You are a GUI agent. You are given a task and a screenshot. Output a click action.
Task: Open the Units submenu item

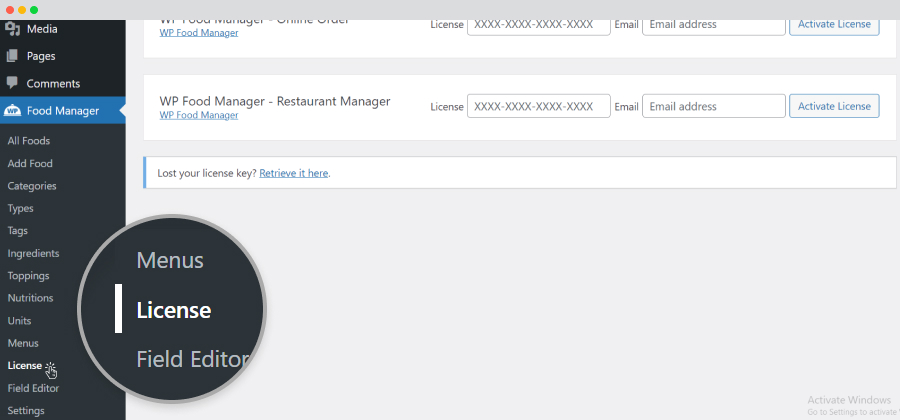20,321
